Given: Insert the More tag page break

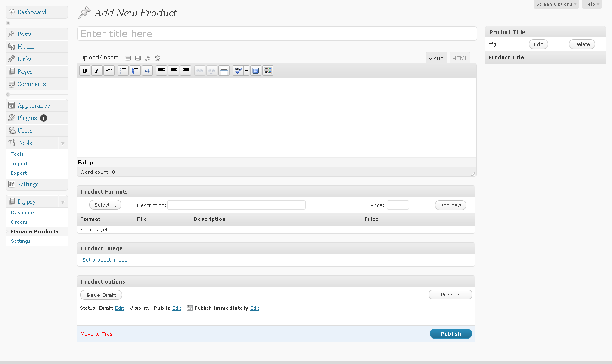Looking at the screenshot, I should (x=224, y=71).
